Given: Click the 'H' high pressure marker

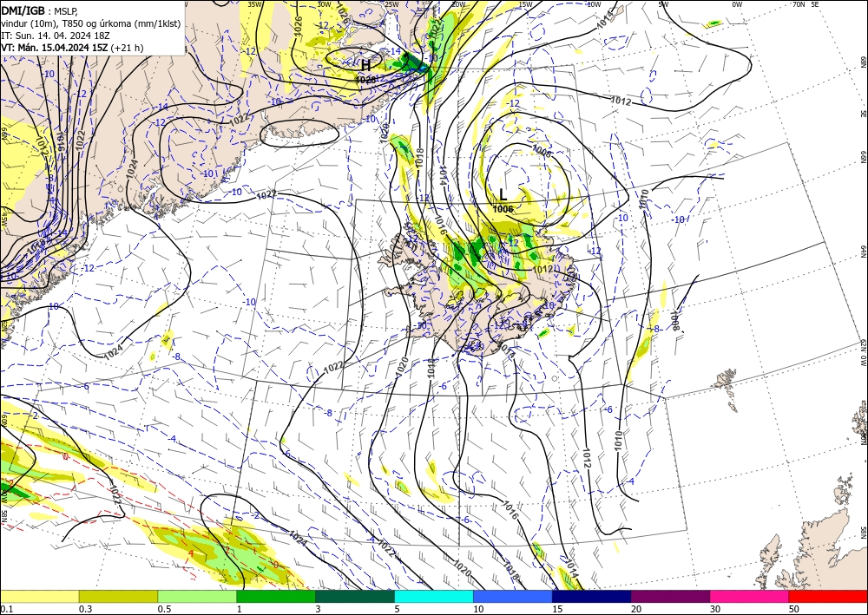Looking at the screenshot, I should (x=365, y=65).
